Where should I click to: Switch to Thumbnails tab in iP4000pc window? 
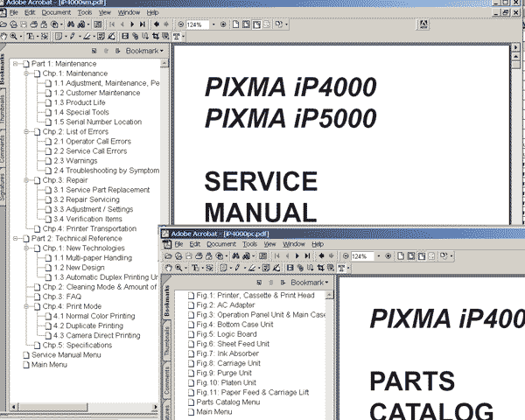point(167,341)
